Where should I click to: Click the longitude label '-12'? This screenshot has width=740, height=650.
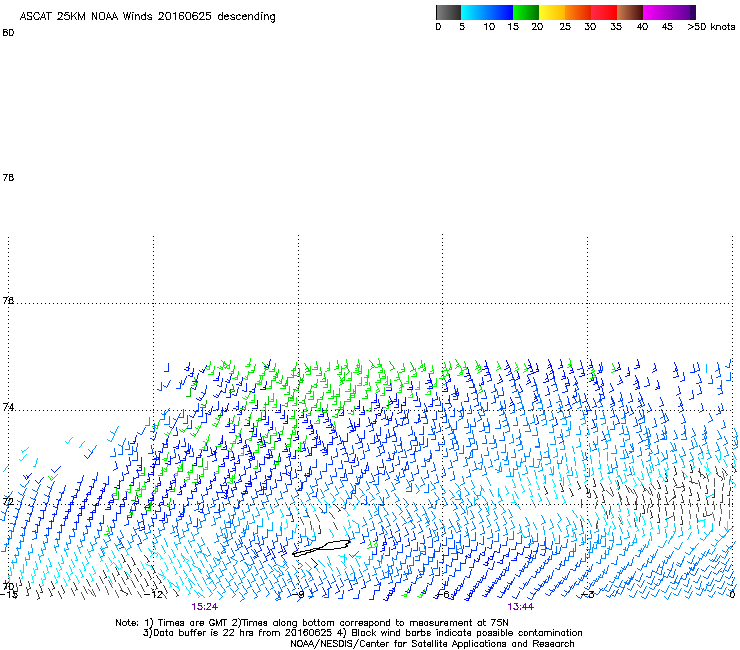154,594
